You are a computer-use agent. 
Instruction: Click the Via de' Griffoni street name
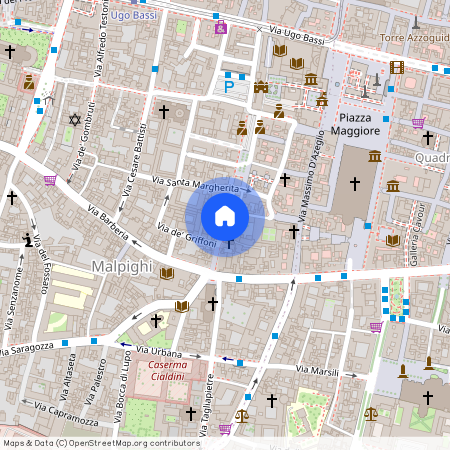[x=187, y=235]
